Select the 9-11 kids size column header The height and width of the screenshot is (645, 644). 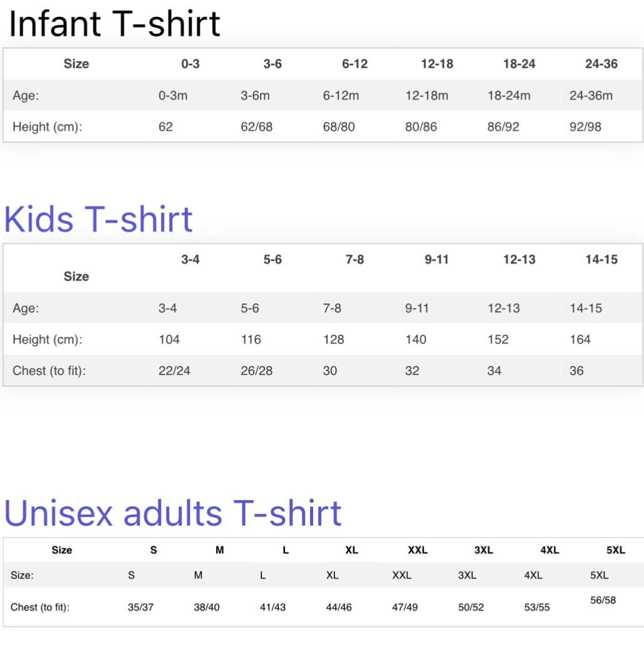[x=437, y=260]
